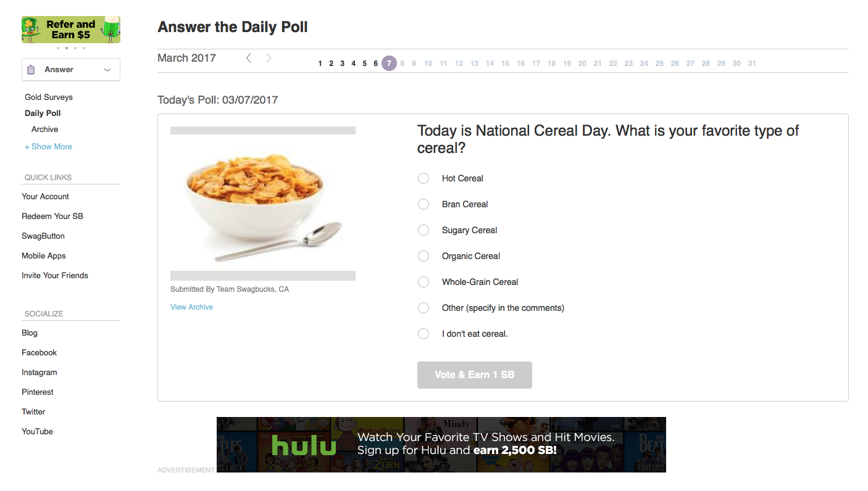Screen dimensions: 868x491
Task: Click the previous month arrow icon
Action: pyautogui.click(x=249, y=58)
